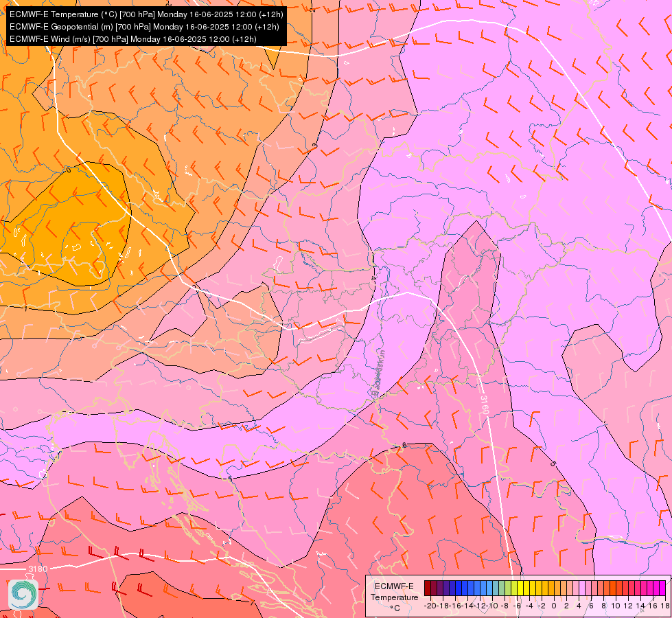This screenshot has width=672, height=618.
Task: Click the °C unit label in the legend
Action: coord(395,608)
